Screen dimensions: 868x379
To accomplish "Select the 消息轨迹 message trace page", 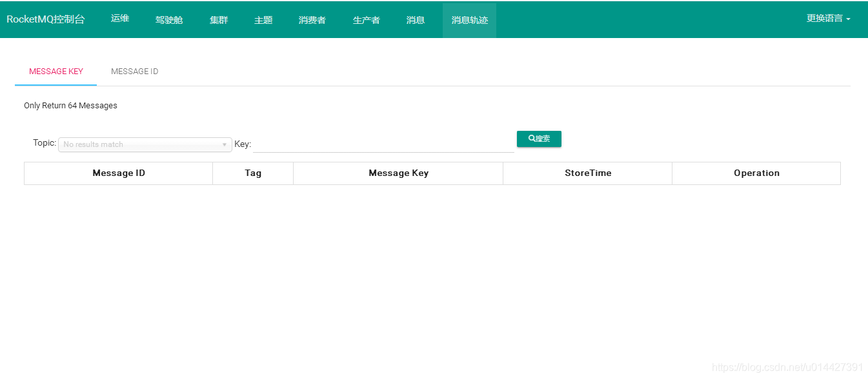I will click(470, 20).
